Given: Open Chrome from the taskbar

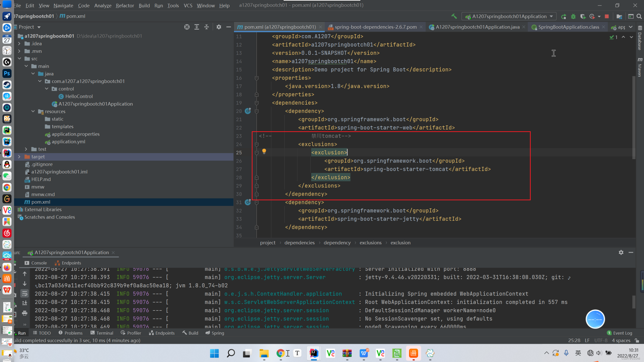Looking at the screenshot, I should [280, 353].
